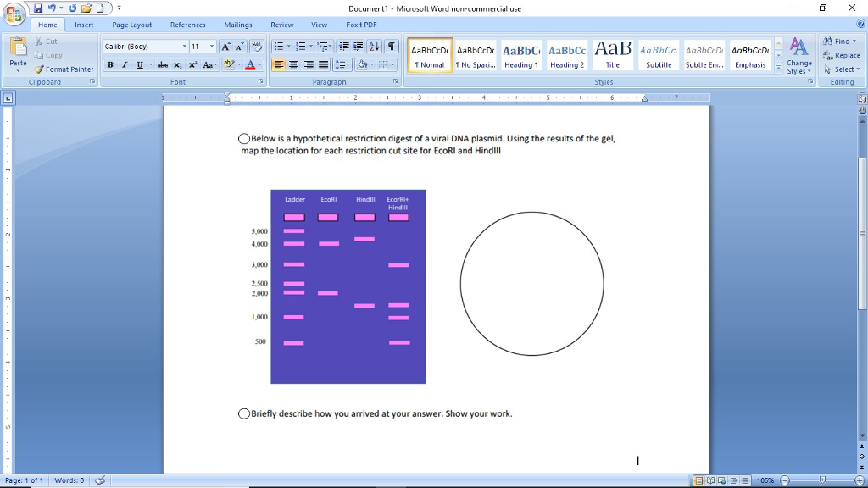Viewport: 868px width, 488px height.
Task: Select subscript formatting
Action: pyautogui.click(x=177, y=64)
